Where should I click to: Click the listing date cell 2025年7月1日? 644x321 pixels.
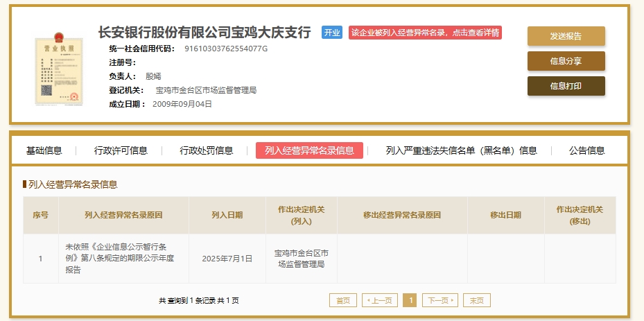[227, 259]
